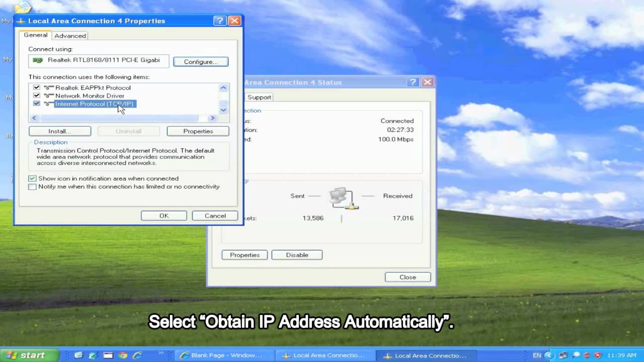Click 02:27:33 duration value
Image resolution: width=644 pixels, height=362 pixels.
pyautogui.click(x=400, y=130)
